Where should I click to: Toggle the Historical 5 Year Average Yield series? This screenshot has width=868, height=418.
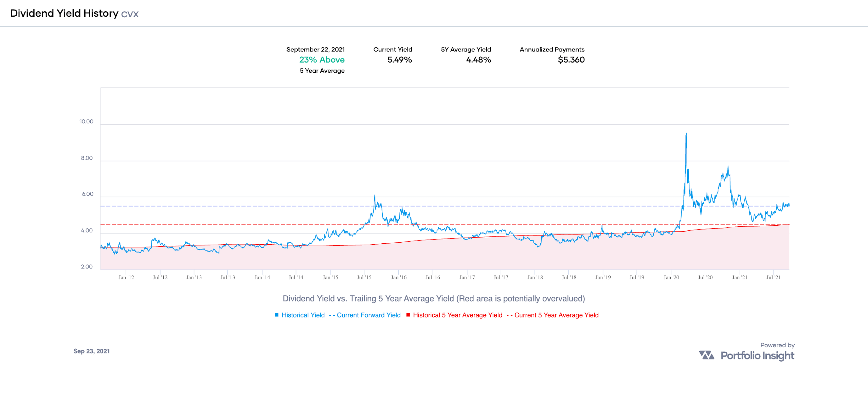coord(457,315)
